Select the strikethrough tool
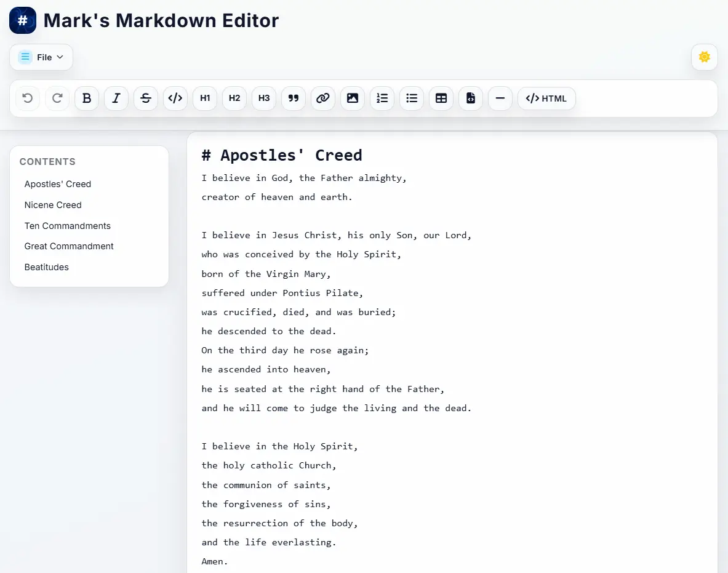Image resolution: width=728 pixels, height=573 pixels. (x=145, y=98)
